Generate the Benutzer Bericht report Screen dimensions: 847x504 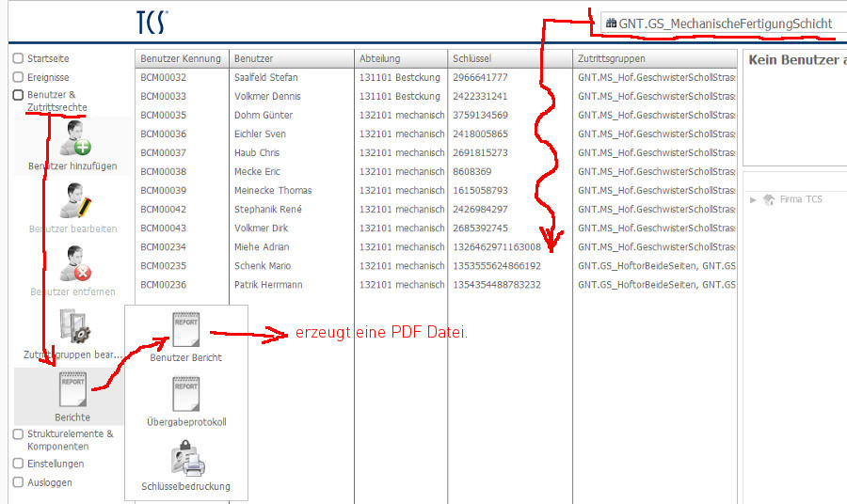pos(185,331)
